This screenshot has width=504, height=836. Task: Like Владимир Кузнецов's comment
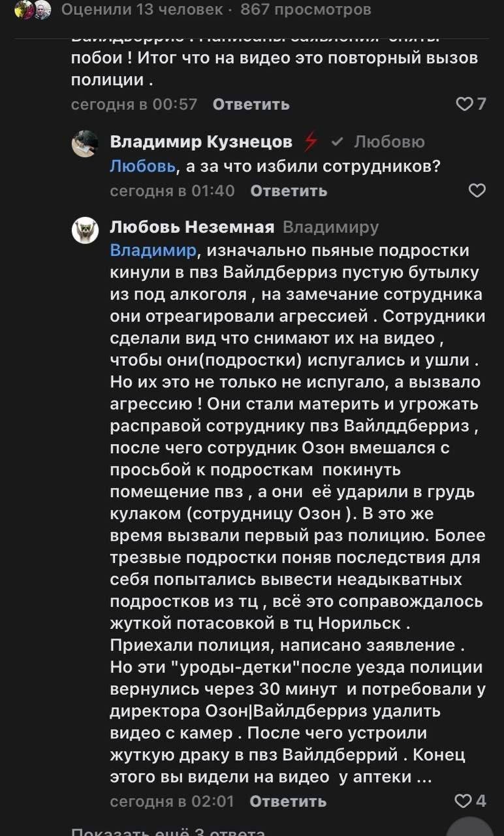click(477, 190)
